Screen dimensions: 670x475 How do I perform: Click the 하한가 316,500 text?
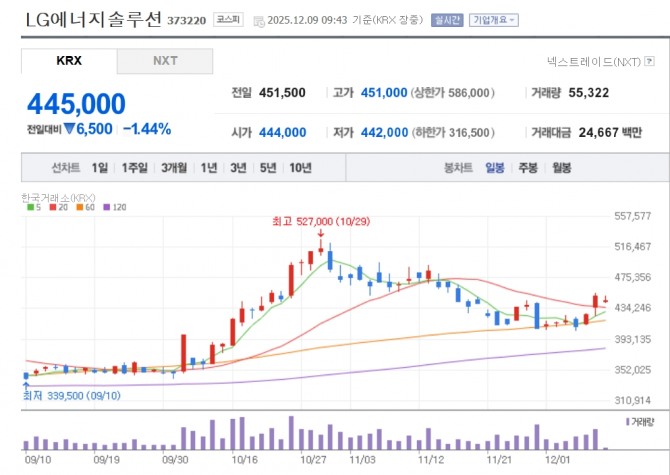pyautogui.click(x=453, y=132)
